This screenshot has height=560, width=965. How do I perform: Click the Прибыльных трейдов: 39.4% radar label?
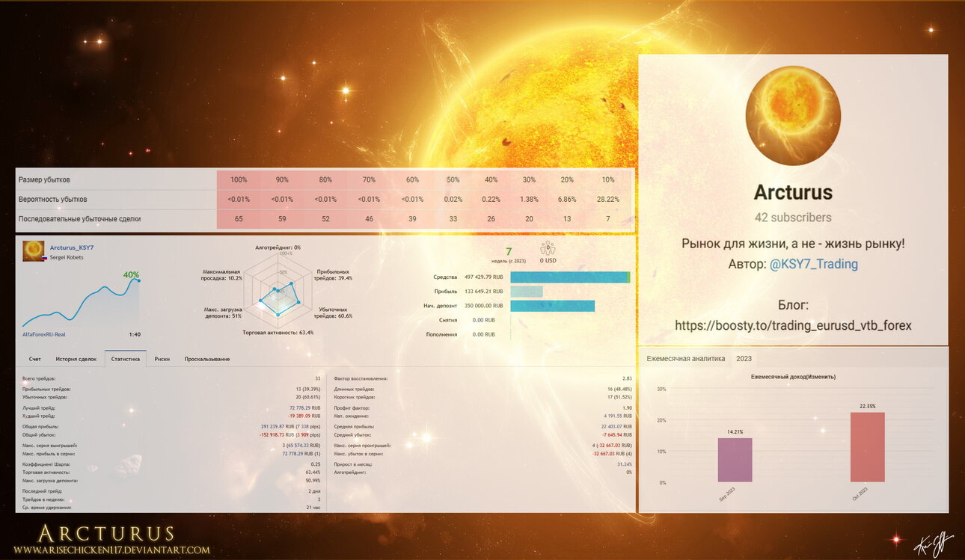point(334,274)
